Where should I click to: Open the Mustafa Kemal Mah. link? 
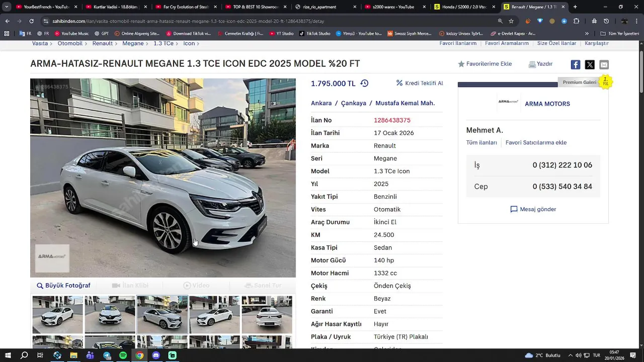[405, 103]
